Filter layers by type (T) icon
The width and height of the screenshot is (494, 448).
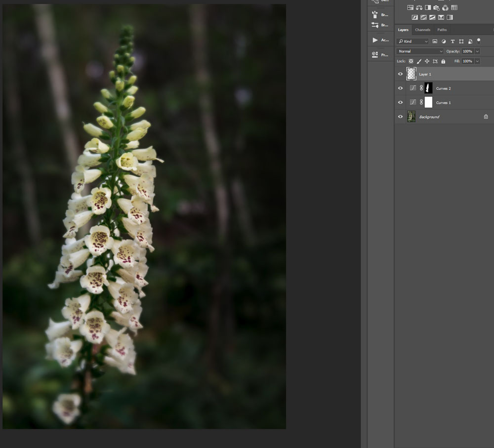(453, 41)
